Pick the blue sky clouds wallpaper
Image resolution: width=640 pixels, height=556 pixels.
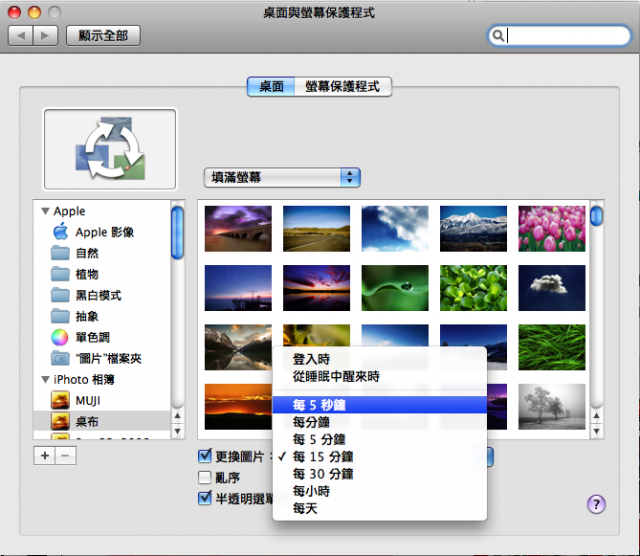(x=395, y=229)
